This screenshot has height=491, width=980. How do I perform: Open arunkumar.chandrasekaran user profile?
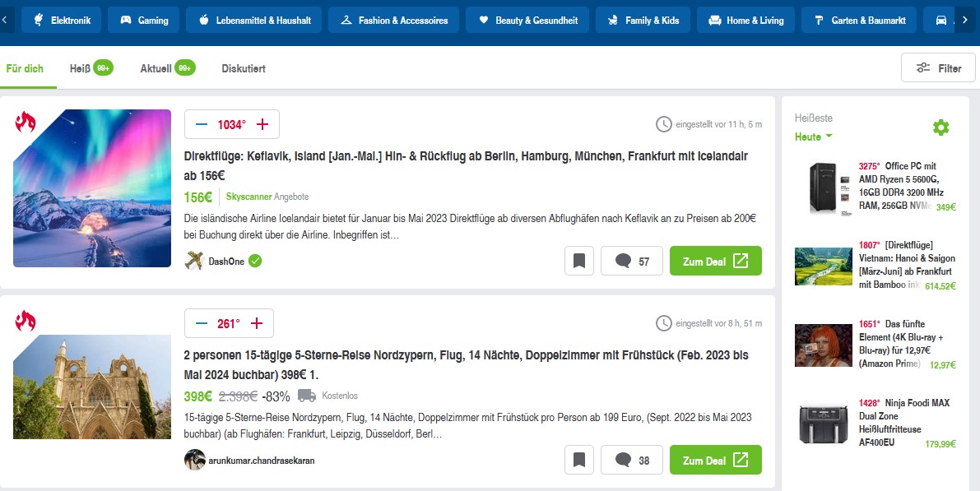261,461
